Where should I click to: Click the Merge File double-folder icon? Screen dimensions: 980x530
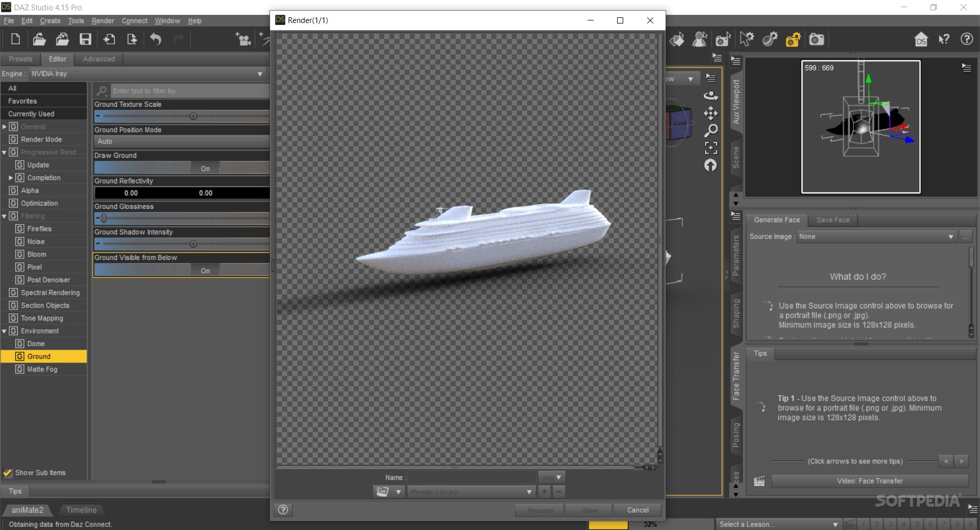(x=62, y=39)
